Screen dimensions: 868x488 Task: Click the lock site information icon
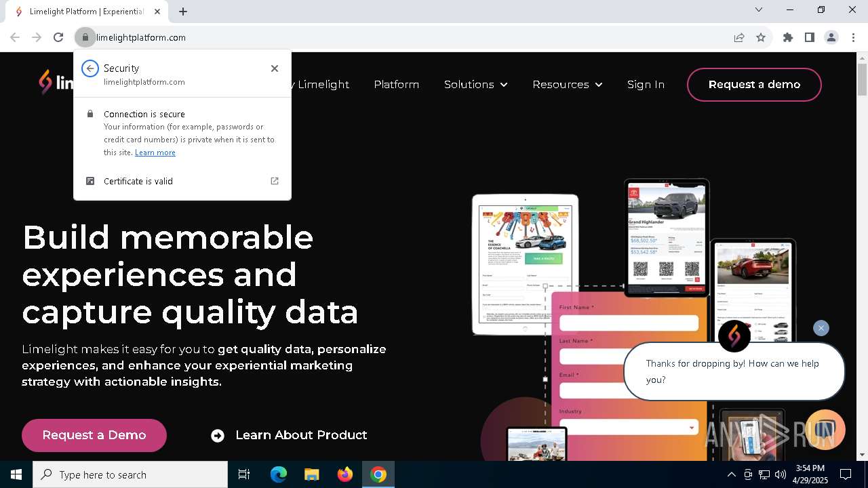coord(85,37)
